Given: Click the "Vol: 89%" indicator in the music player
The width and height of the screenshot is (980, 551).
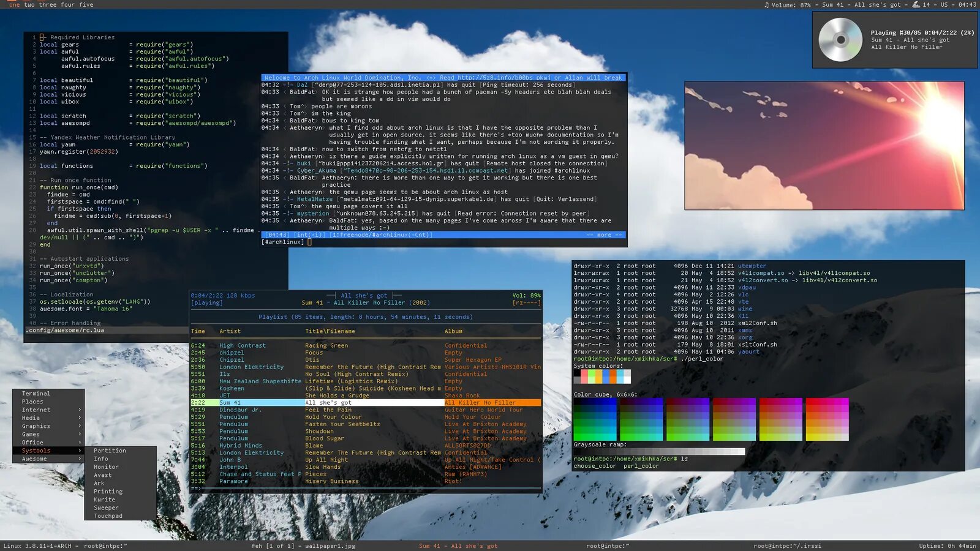Looking at the screenshot, I should 527,296.
